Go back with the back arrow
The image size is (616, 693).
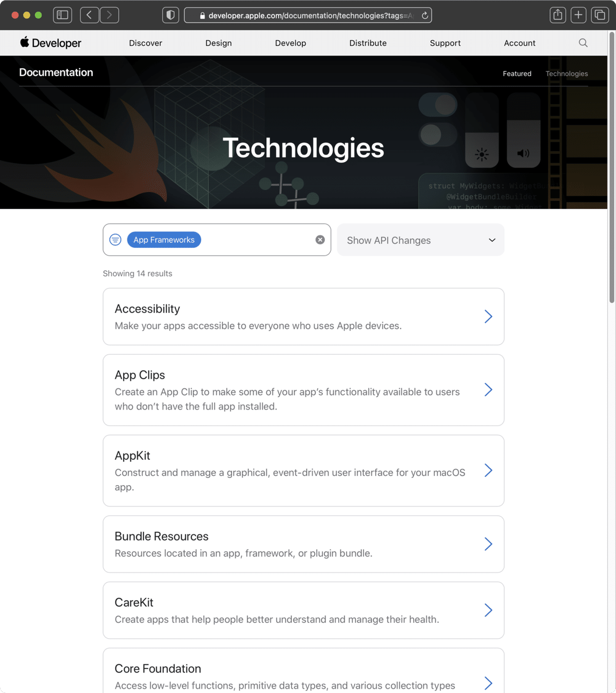[89, 15]
